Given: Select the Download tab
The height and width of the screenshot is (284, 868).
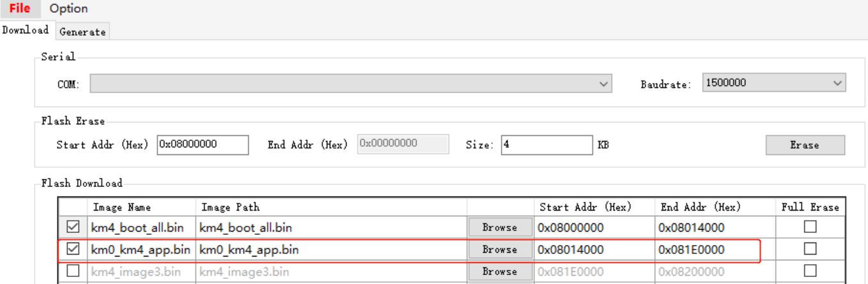Looking at the screenshot, I should pyautogui.click(x=26, y=30).
